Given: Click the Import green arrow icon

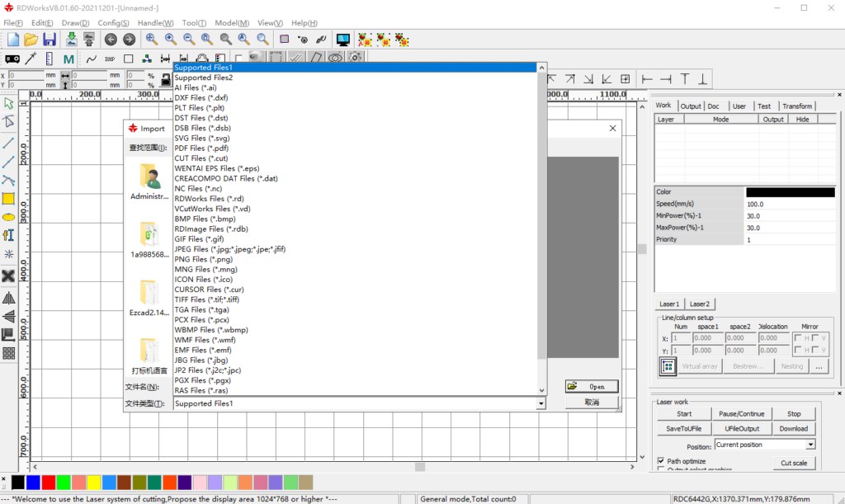Looking at the screenshot, I should coord(71,40).
